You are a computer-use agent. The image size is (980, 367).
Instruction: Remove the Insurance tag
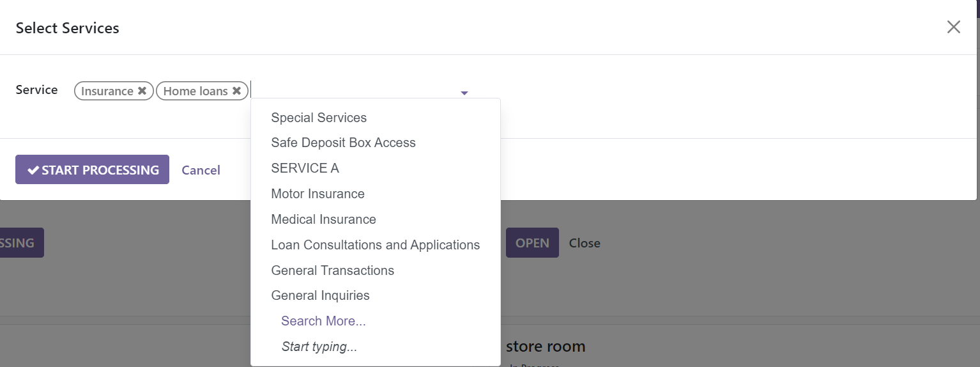pos(142,91)
